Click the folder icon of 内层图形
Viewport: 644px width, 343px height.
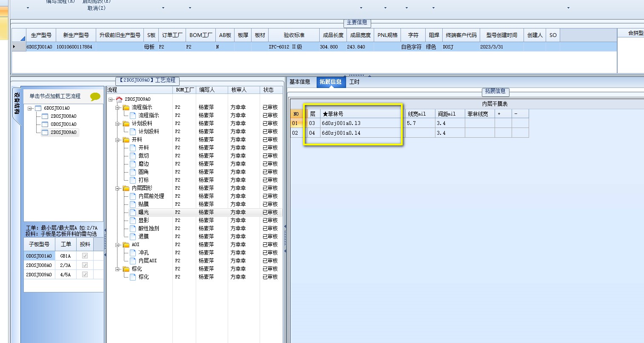click(126, 188)
